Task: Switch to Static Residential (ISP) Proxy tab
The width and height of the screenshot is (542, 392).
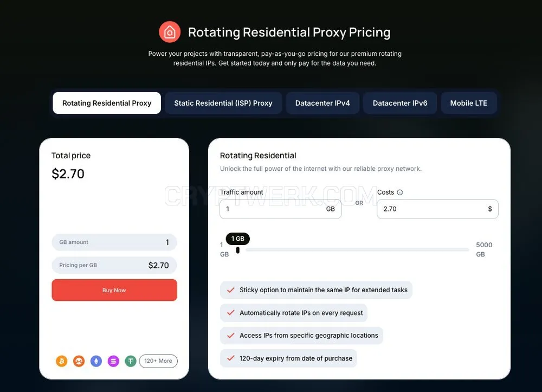Action: point(223,103)
